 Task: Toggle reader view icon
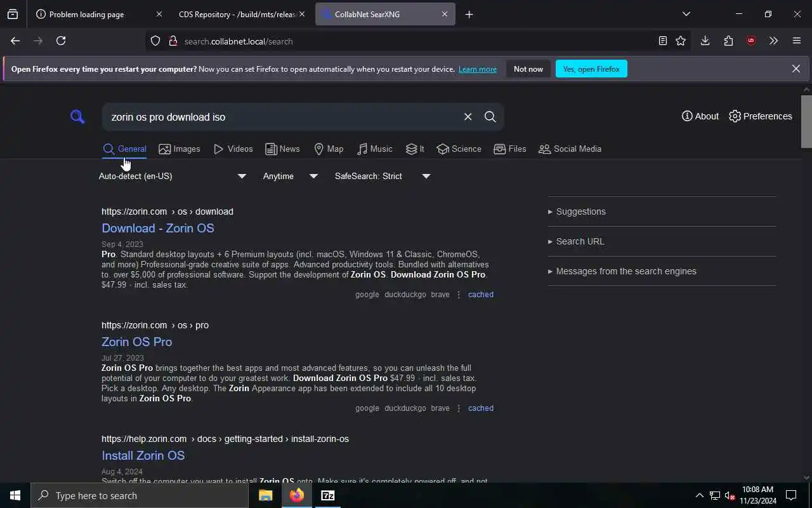pyautogui.click(x=662, y=41)
